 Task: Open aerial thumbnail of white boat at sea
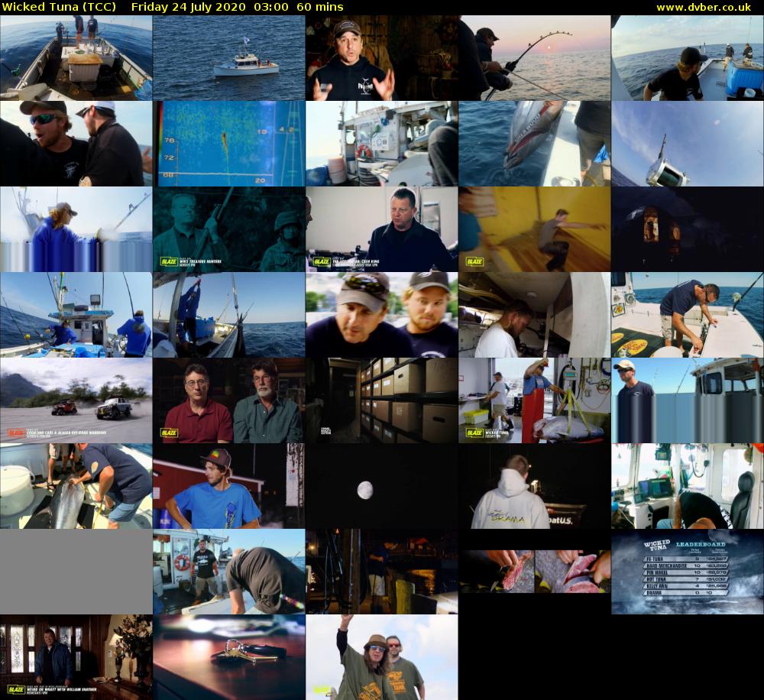pos(229,58)
